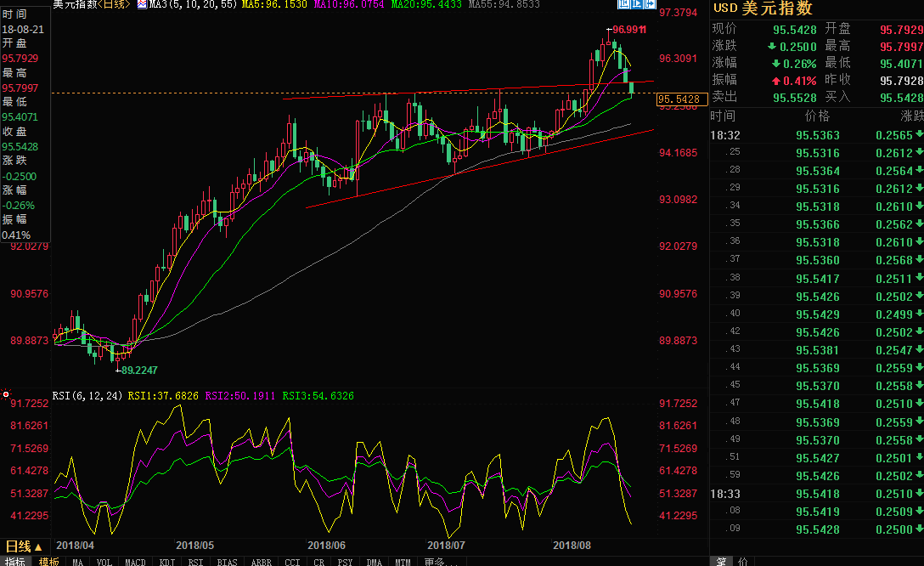Viewport: 924px width, 566px height.
Task: Open the 更多 indicators list
Action: click(x=435, y=562)
